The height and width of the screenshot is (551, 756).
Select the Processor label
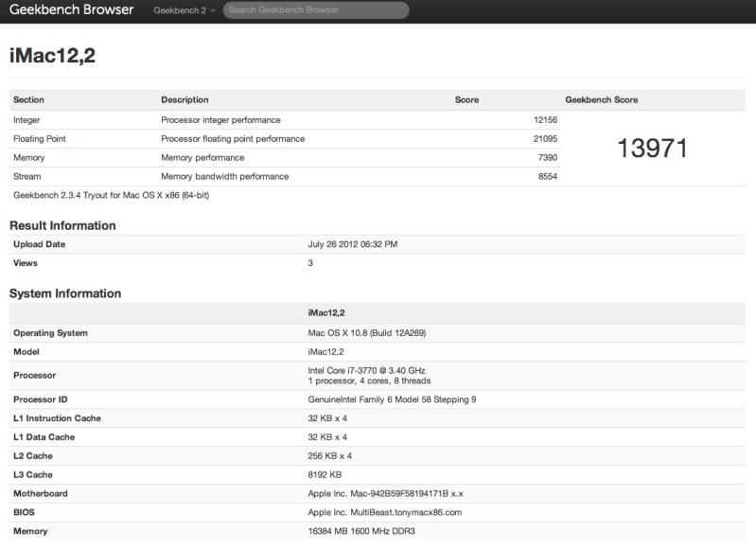[x=35, y=376]
